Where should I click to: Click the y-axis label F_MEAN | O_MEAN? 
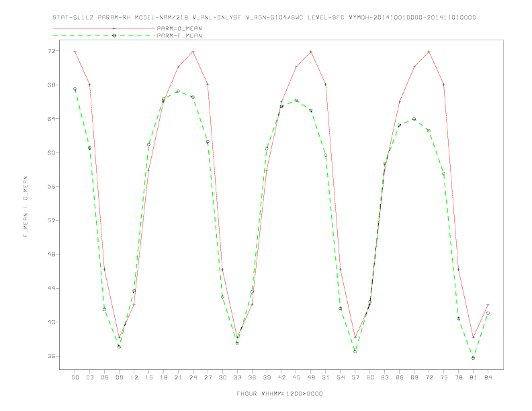(x=26, y=207)
